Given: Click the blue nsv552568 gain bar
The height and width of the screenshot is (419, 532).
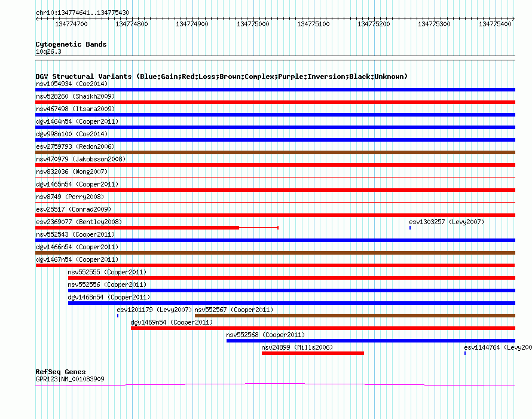Looking at the screenshot, I should (x=371, y=341).
